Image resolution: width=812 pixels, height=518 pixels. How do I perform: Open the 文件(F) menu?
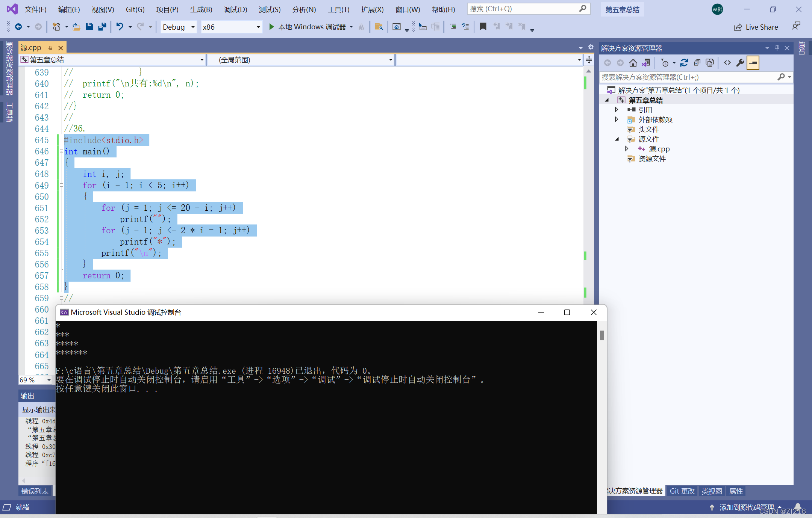[36, 9]
